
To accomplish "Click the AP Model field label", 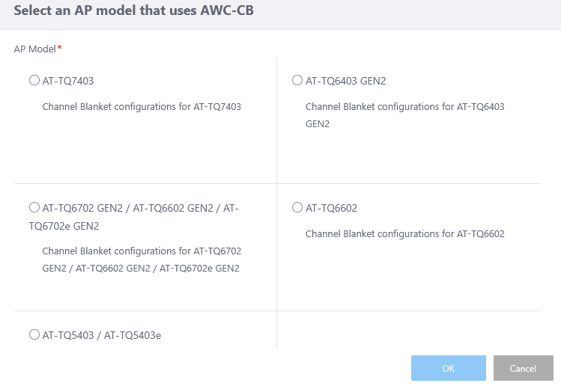I will 34,49.
